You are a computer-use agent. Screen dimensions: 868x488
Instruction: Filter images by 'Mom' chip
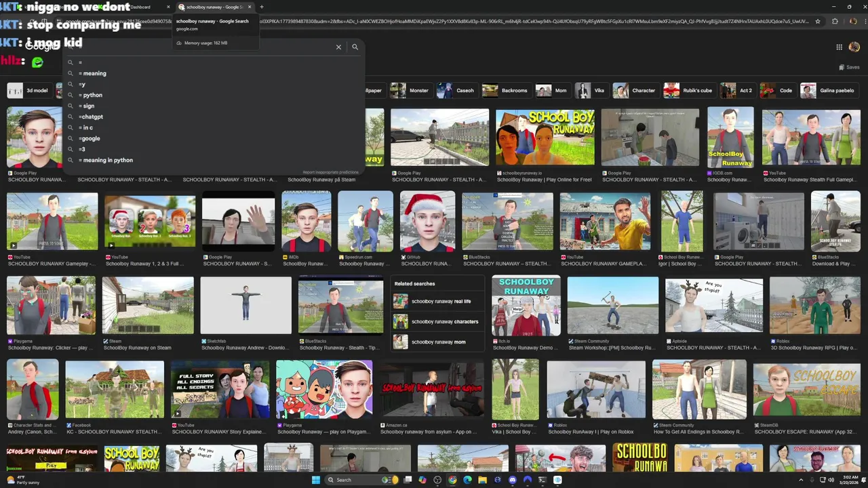point(552,90)
